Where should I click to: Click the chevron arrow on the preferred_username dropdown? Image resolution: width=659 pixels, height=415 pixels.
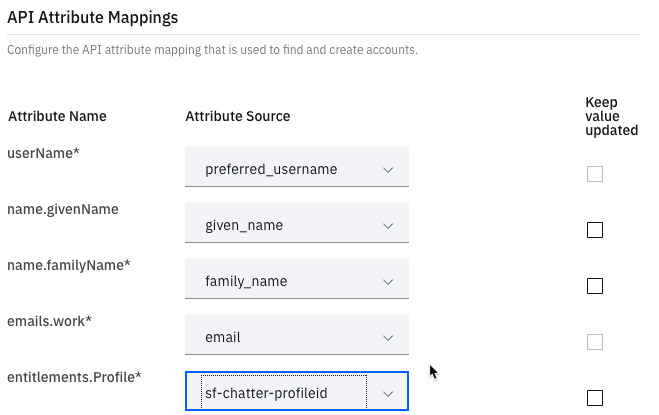pos(388,170)
